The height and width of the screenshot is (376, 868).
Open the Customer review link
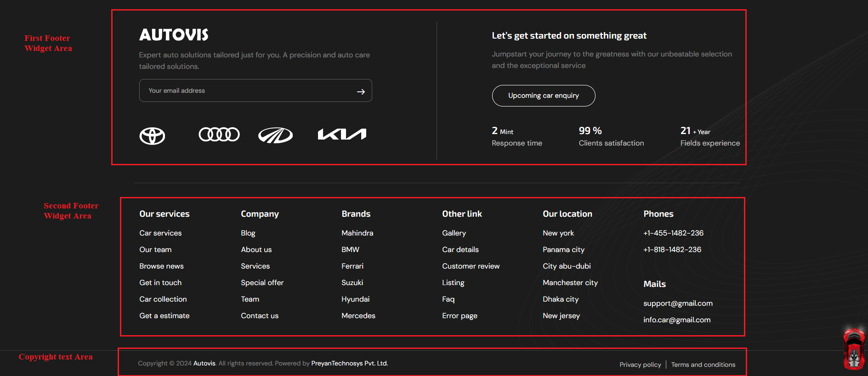[x=471, y=266]
